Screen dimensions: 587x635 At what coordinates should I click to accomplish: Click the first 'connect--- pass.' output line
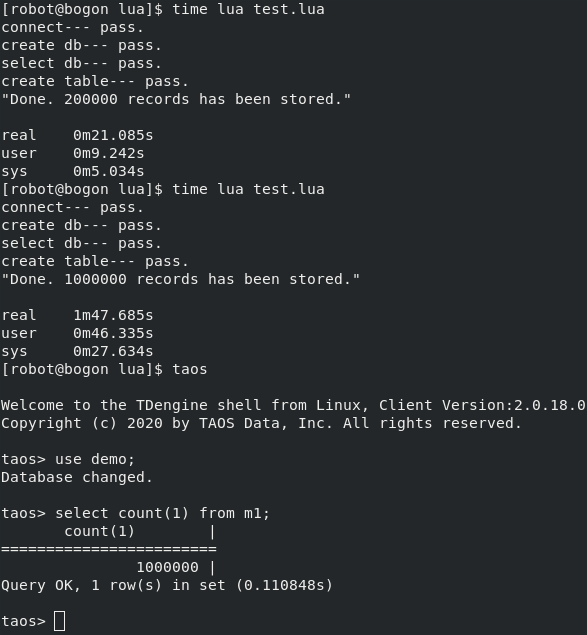tap(73, 28)
